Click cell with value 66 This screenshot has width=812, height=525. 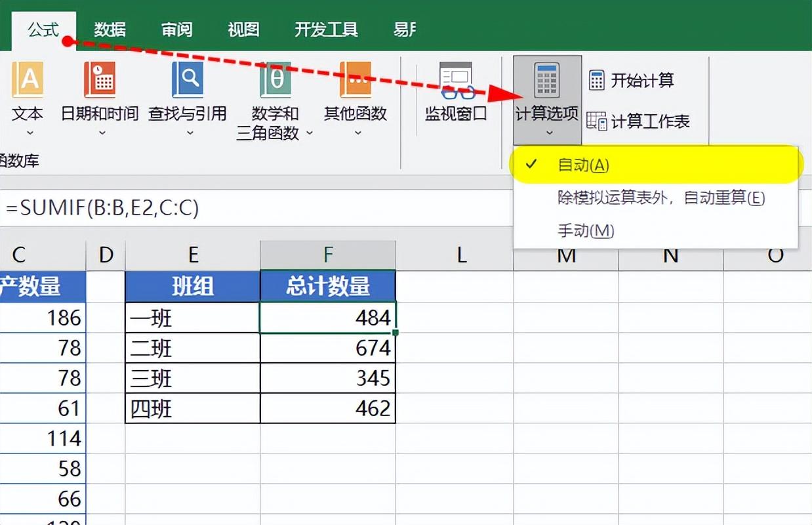point(43,499)
